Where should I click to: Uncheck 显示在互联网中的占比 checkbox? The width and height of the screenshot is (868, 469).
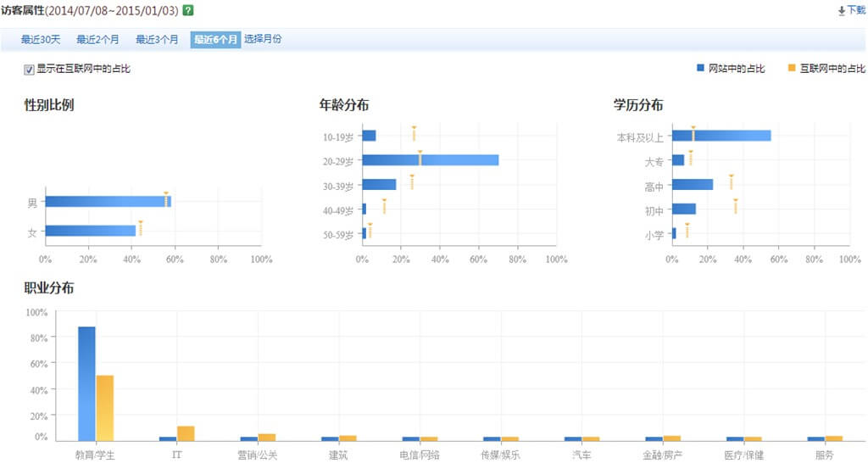click(x=29, y=70)
